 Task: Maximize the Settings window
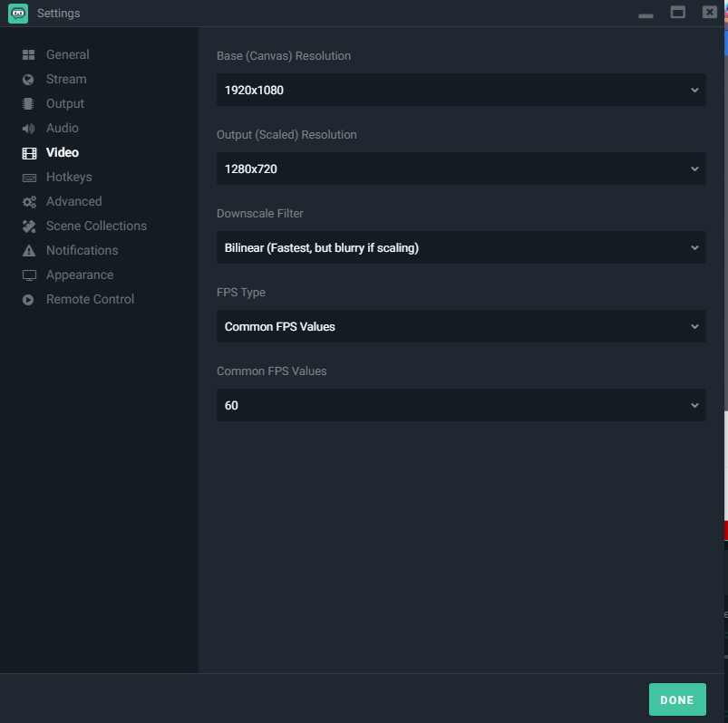tap(677, 13)
